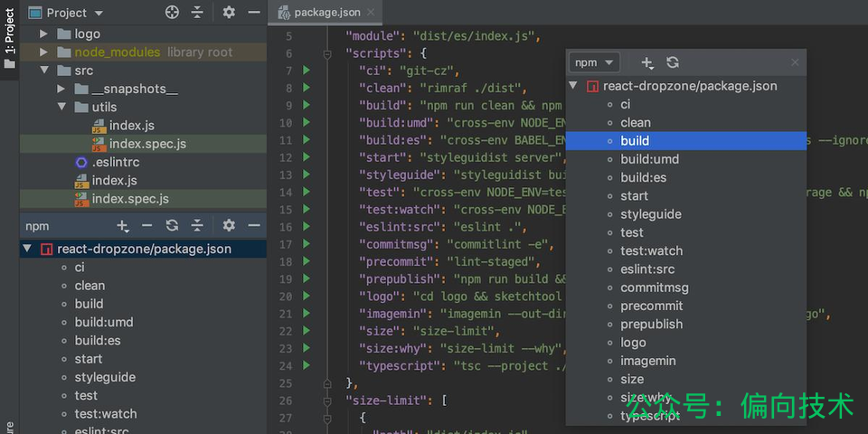The height and width of the screenshot is (434, 868).
Task: Run the 'clean' script gutter arrow on line 8
Action: (307, 88)
